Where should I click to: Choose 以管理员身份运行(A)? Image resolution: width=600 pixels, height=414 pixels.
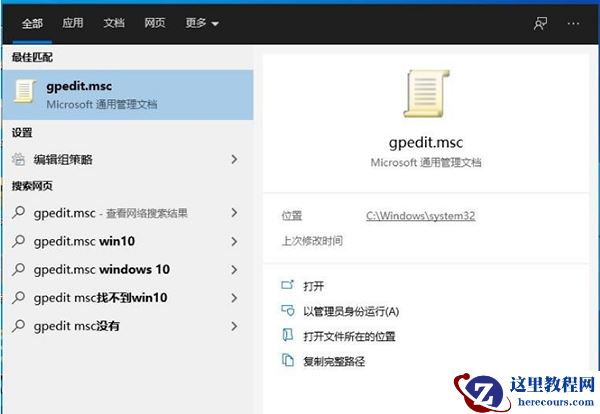coord(351,311)
